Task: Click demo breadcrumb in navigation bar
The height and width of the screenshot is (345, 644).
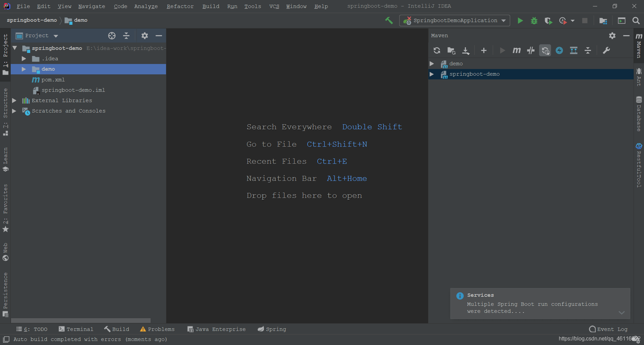Action: [76, 20]
